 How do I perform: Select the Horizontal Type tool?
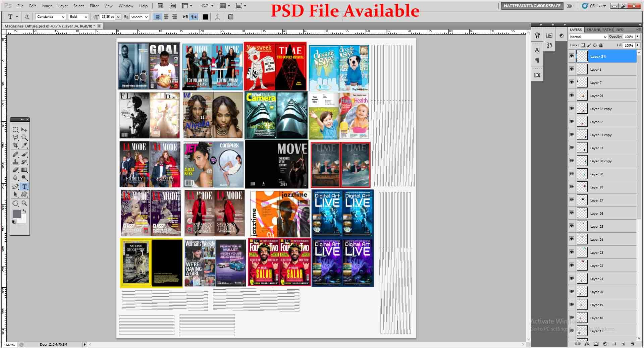pyautogui.click(x=24, y=186)
